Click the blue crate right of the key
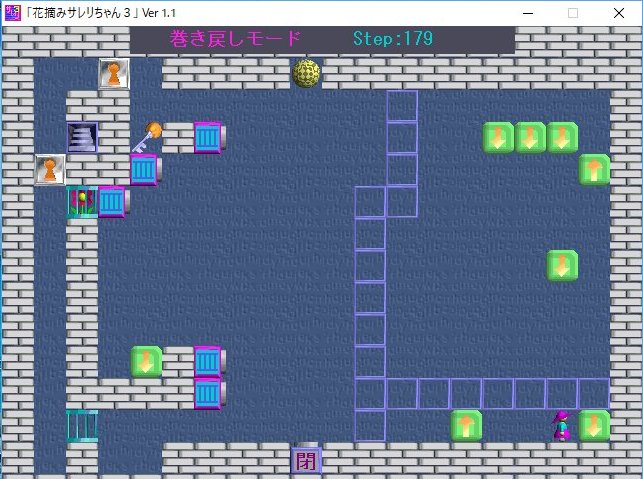The width and height of the screenshot is (643, 479). pos(208,137)
